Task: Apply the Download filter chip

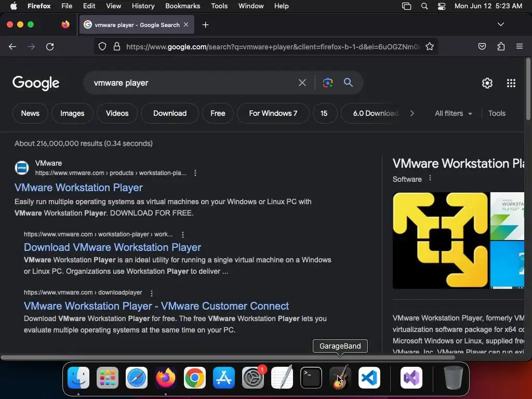Action: [170, 113]
